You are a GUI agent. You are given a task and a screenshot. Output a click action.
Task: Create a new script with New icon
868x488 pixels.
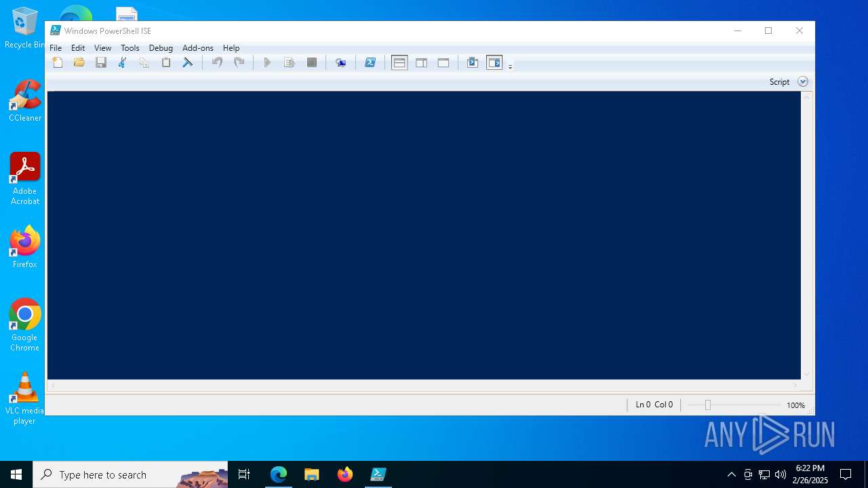coord(58,62)
